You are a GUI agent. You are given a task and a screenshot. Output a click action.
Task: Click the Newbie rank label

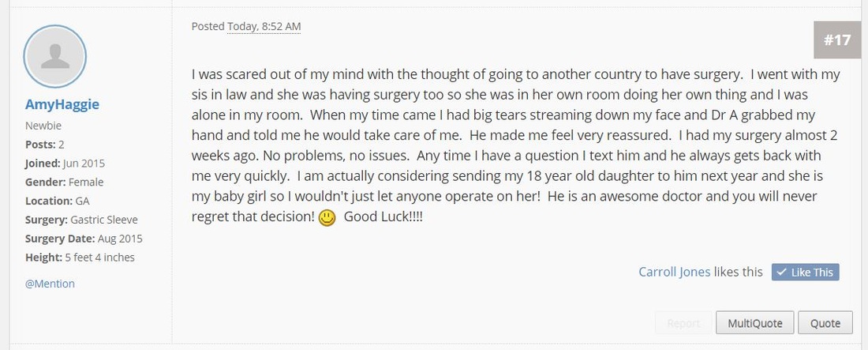[x=43, y=126]
